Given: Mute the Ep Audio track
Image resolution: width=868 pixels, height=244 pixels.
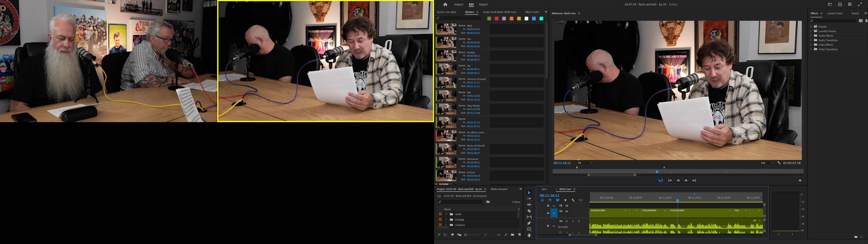Looking at the screenshot, I should pos(567,221).
